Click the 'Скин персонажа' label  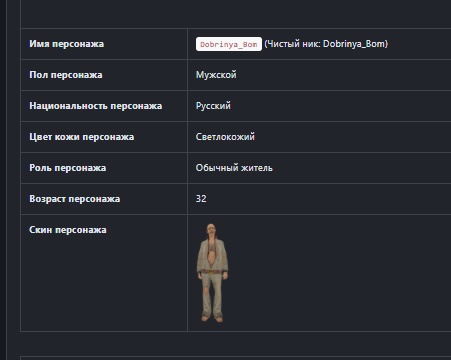click(68, 230)
